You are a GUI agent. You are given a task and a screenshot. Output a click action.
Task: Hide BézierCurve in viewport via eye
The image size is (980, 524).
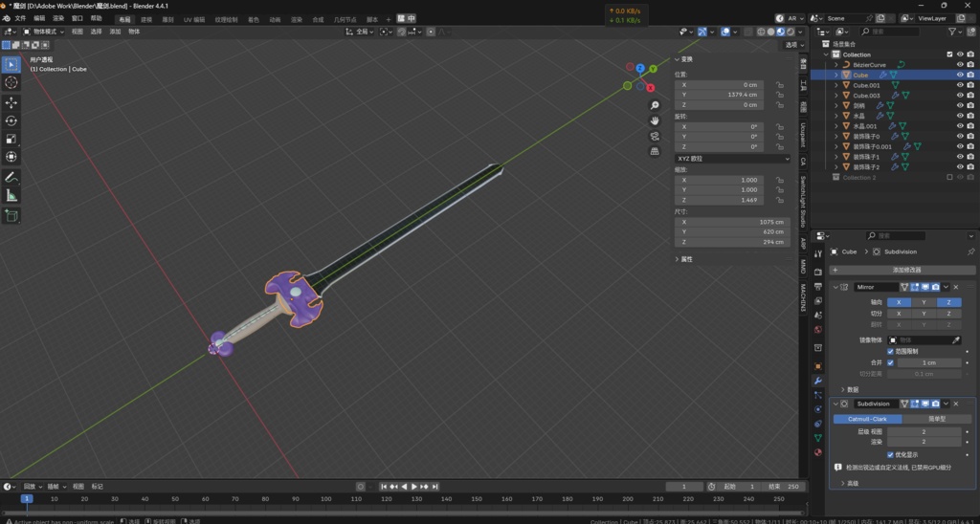tap(960, 64)
